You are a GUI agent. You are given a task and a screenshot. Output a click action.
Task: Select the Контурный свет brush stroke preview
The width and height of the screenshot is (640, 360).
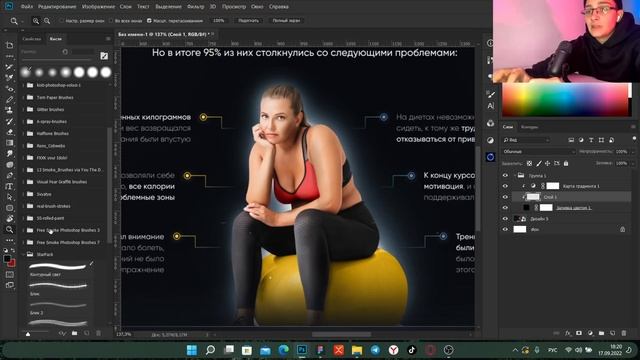tap(58, 267)
